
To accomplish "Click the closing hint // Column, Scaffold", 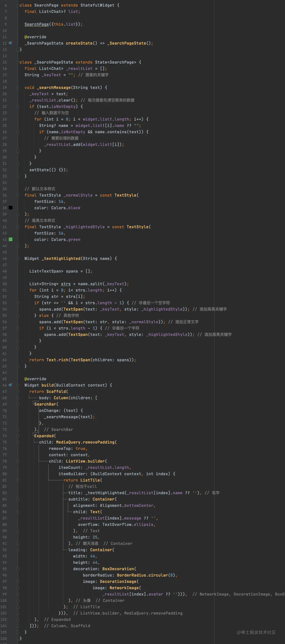I will point(67,625).
